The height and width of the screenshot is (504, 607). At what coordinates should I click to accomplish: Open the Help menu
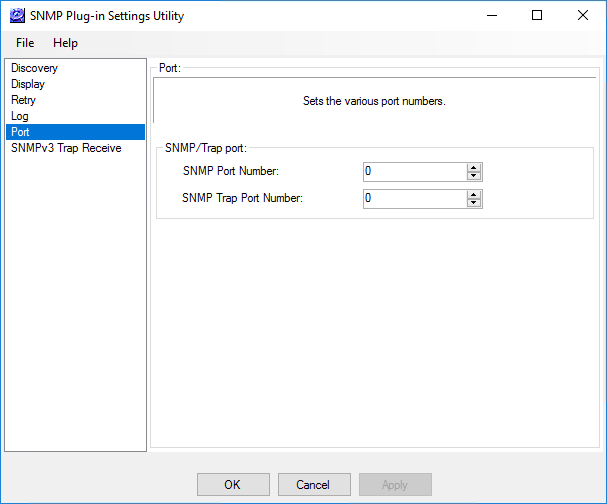tap(65, 43)
